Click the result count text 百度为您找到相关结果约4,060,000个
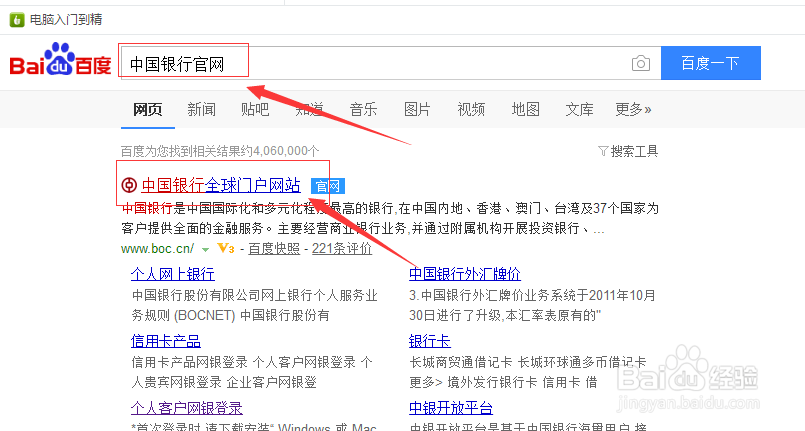Viewport: 805px width, 431px height. tap(220, 151)
